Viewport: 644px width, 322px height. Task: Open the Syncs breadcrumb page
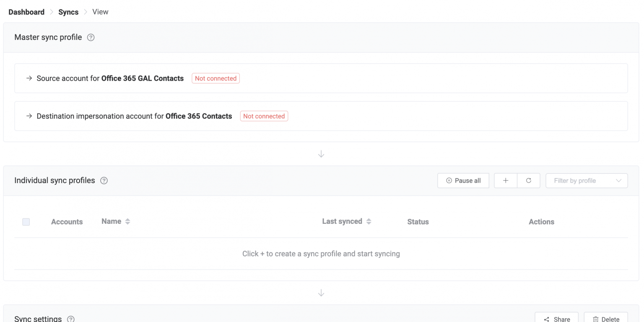[68, 12]
